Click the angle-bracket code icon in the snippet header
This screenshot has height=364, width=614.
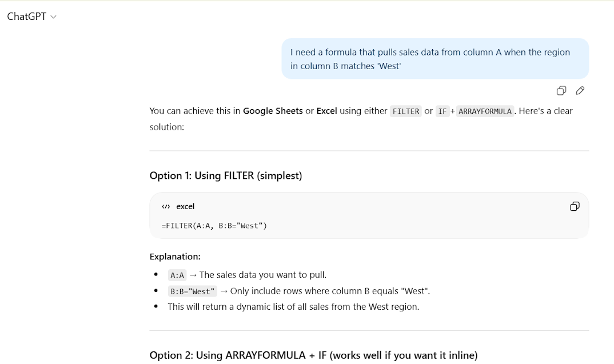click(166, 206)
